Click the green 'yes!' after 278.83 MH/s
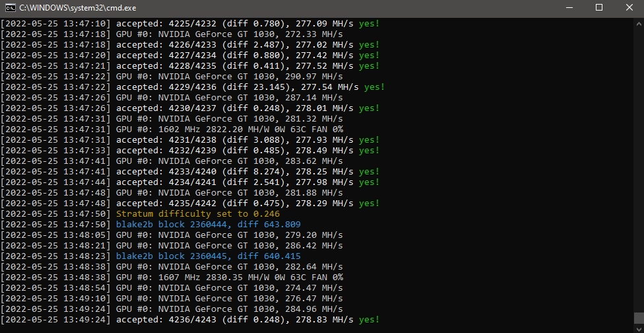Image resolution: width=644 pixels, height=333 pixels. tap(370, 319)
